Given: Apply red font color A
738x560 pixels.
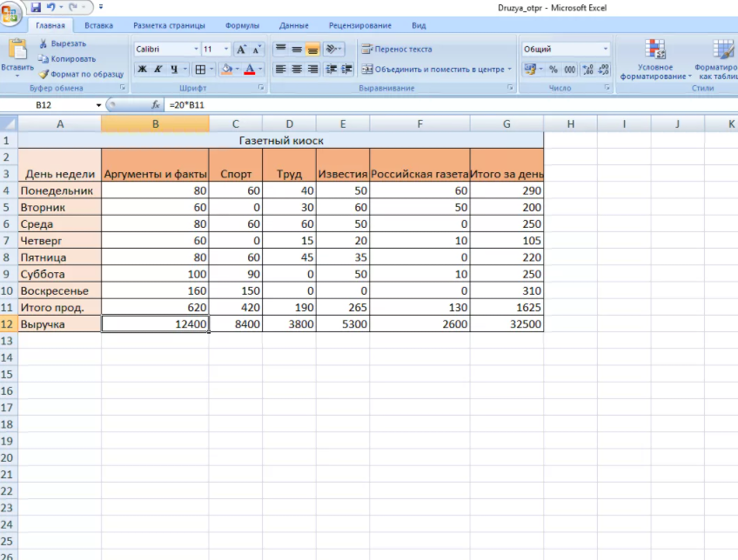Looking at the screenshot, I should [250, 69].
